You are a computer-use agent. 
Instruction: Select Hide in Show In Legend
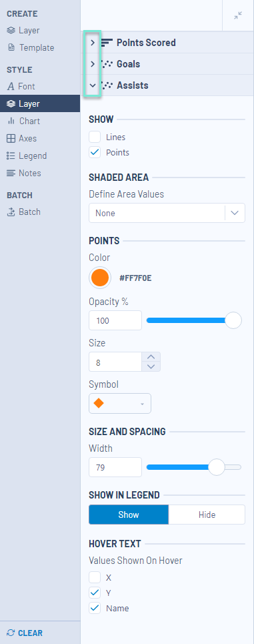coord(207,515)
